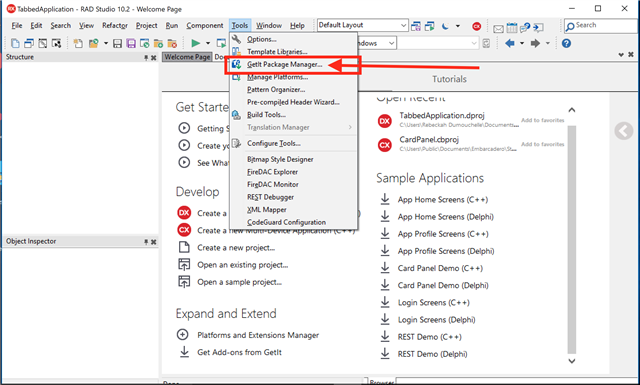
Task: Click the scroll up arrow above recent list
Action: tap(572, 110)
